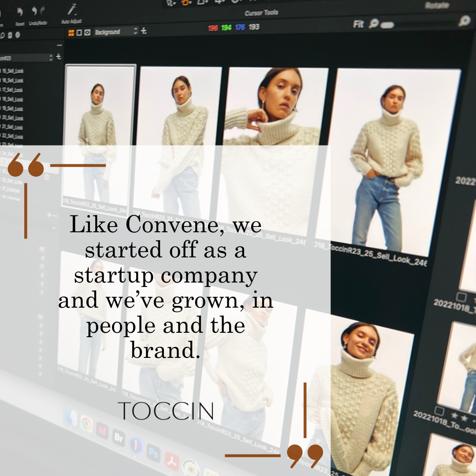Click the ToccinR23_25_Sell_Look_246 filename under fourth image
This screenshot has height=476, width=476.
click(x=371, y=254)
